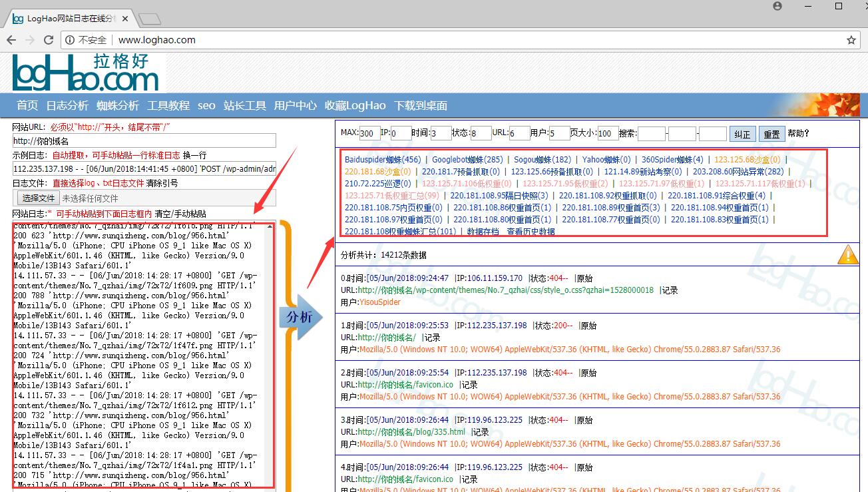Click the 查看历史数据 link

(x=531, y=232)
